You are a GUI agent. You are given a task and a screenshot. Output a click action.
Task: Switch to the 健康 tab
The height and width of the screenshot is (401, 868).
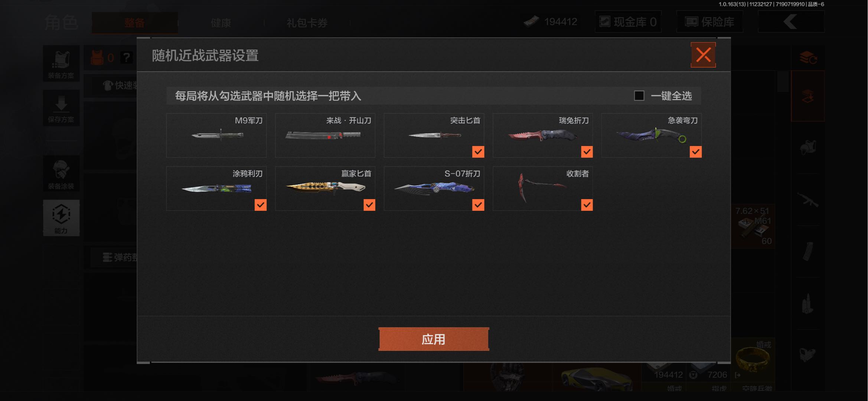pyautogui.click(x=221, y=23)
